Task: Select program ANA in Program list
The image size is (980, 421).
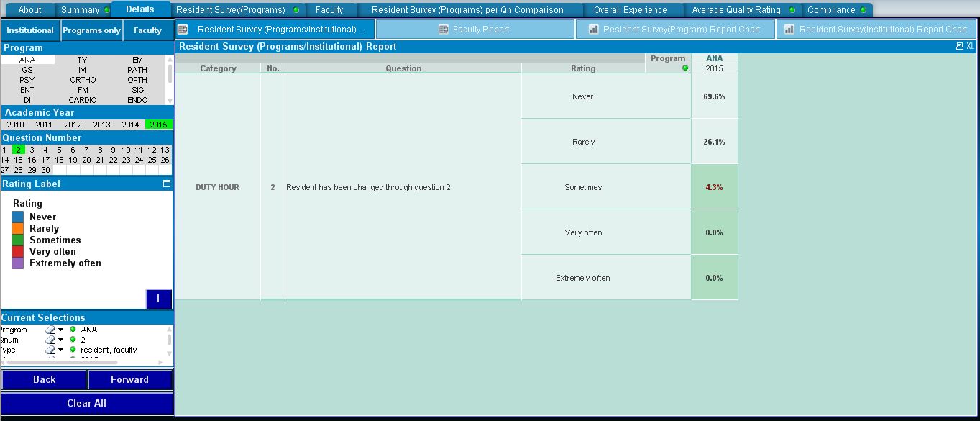Action: pos(27,60)
